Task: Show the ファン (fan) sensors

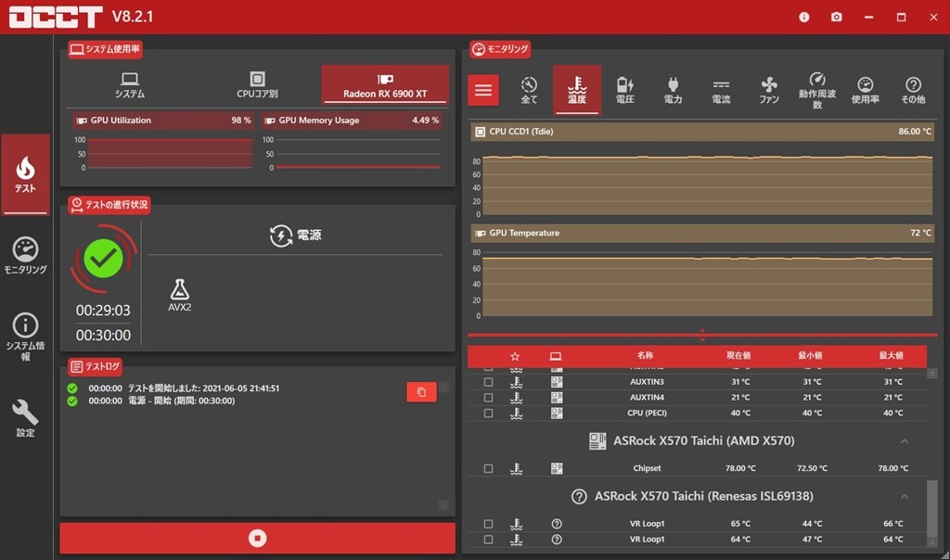Action: (x=769, y=90)
